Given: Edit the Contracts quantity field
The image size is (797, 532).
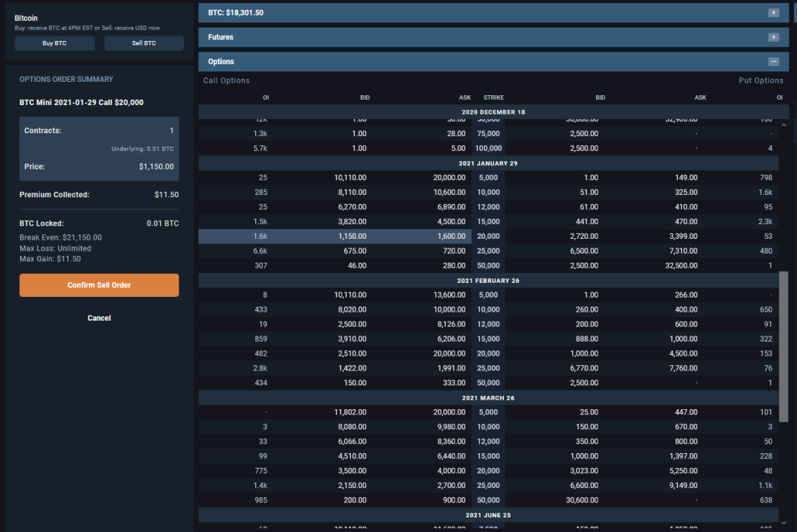Looking at the screenshot, I should coord(99,131).
